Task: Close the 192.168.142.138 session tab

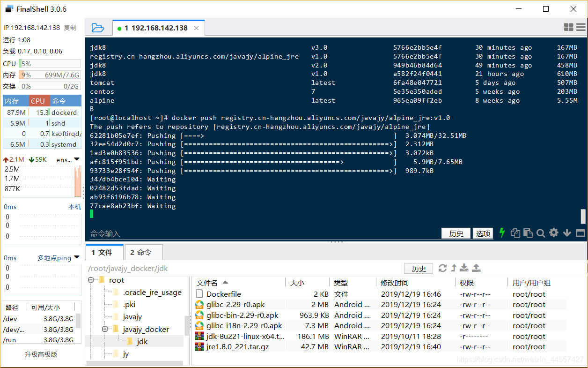Action: tap(197, 28)
